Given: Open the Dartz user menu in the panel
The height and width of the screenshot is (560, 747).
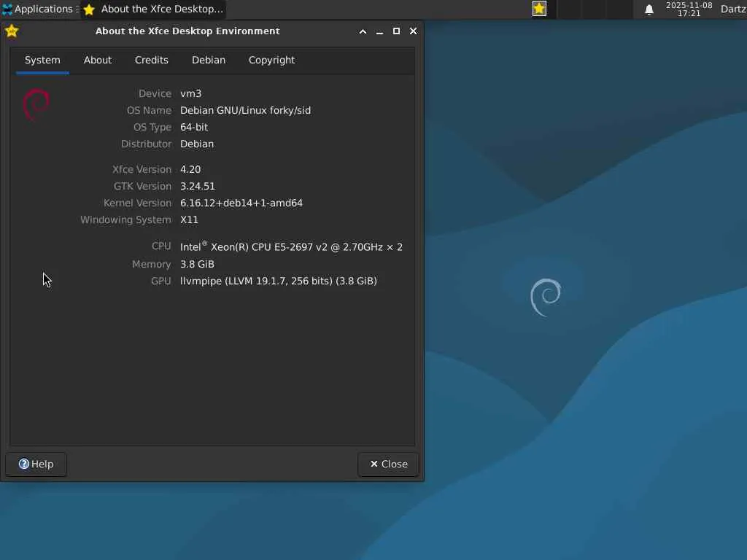Looking at the screenshot, I should pyautogui.click(x=733, y=9).
